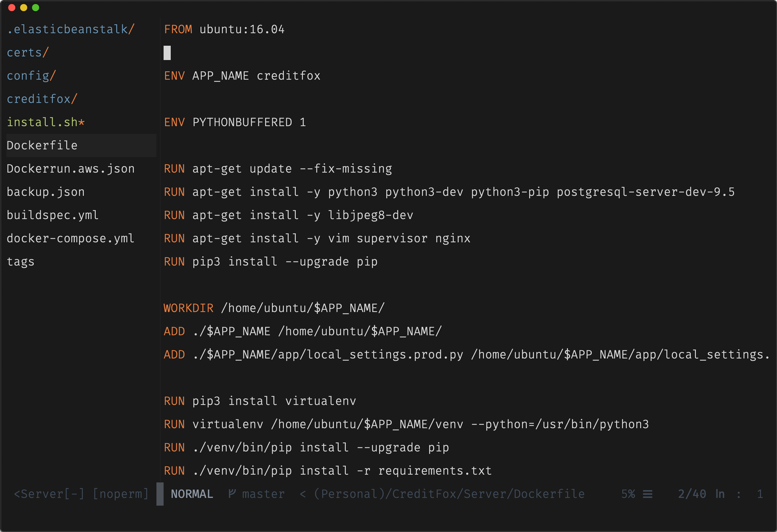Click ubuntu:16.04 image name
Screen dimensions: 777x532
[242, 29]
